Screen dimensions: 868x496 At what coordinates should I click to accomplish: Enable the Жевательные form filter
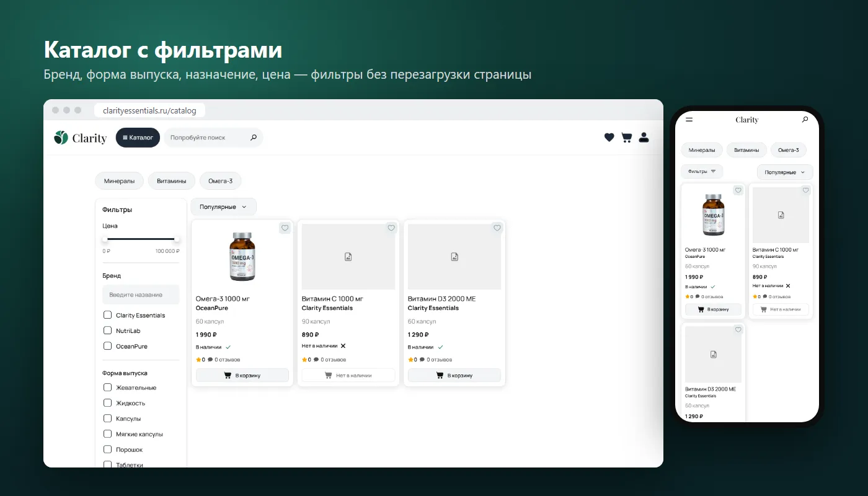[107, 387]
